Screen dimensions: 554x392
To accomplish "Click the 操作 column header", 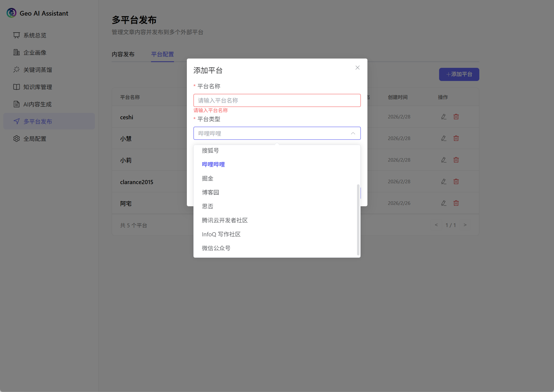I will click(443, 97).
